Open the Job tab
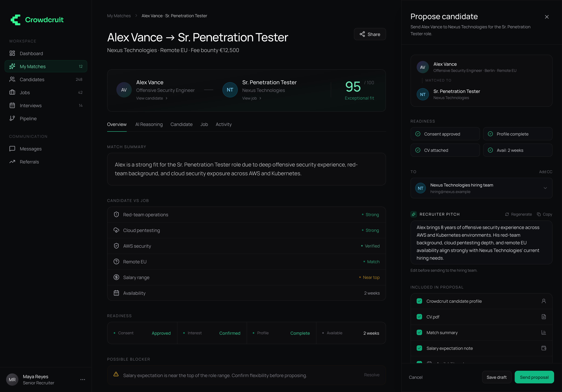 click(x=204, y=124)
